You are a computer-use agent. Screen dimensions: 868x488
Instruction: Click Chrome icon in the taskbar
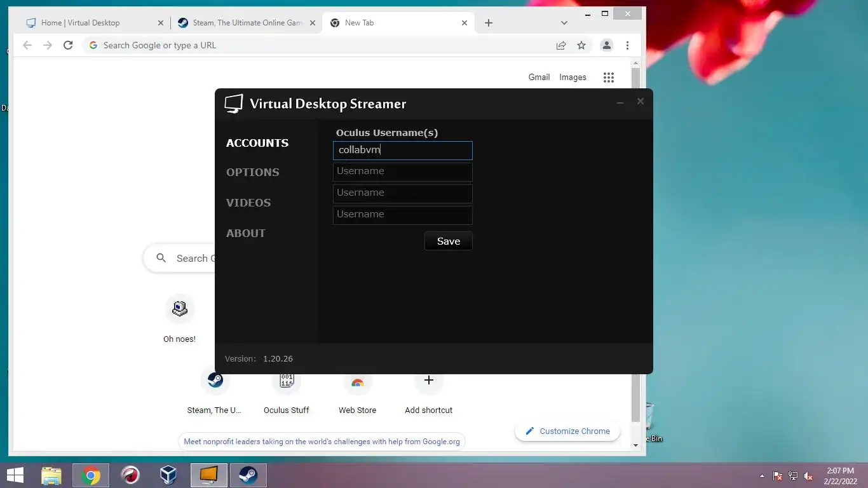(x=91, y=475)
